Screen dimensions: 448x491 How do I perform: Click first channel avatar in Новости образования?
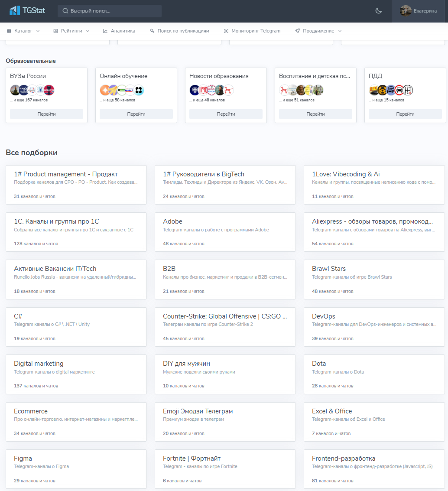point(195,90)
